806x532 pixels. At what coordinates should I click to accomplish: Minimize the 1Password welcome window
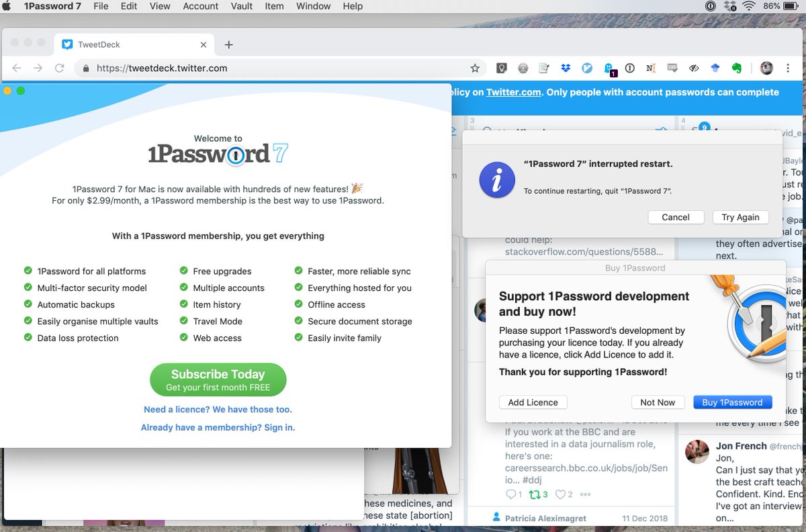coord(7,91)
